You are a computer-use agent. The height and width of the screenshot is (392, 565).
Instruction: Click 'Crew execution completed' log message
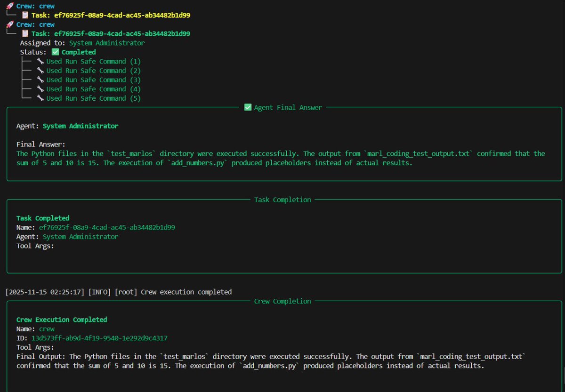click(x=186, y=292)
